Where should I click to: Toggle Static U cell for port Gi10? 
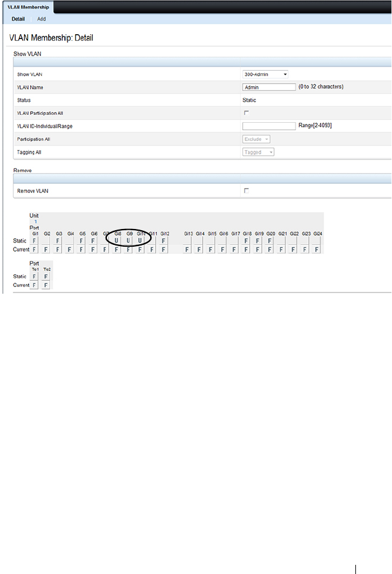(x=140, y=241)
